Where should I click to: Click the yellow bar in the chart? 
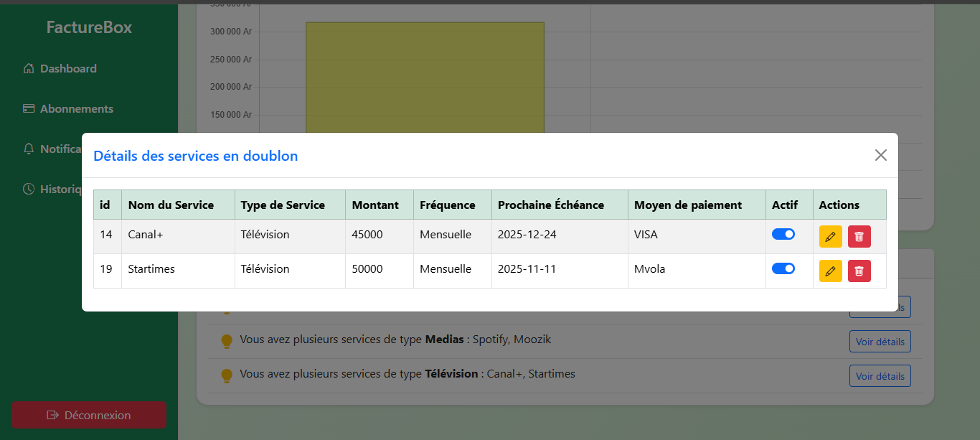pyautogui.click(x=425, y=78)
